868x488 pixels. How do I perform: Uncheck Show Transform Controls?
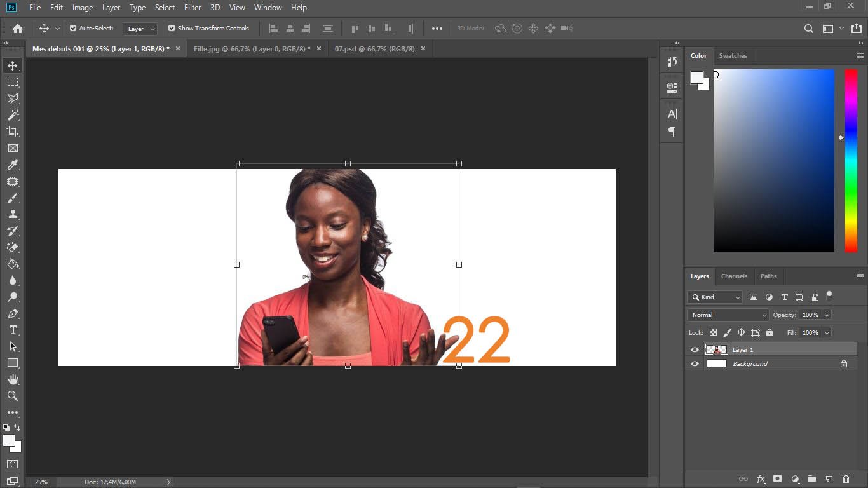(172, 29)
